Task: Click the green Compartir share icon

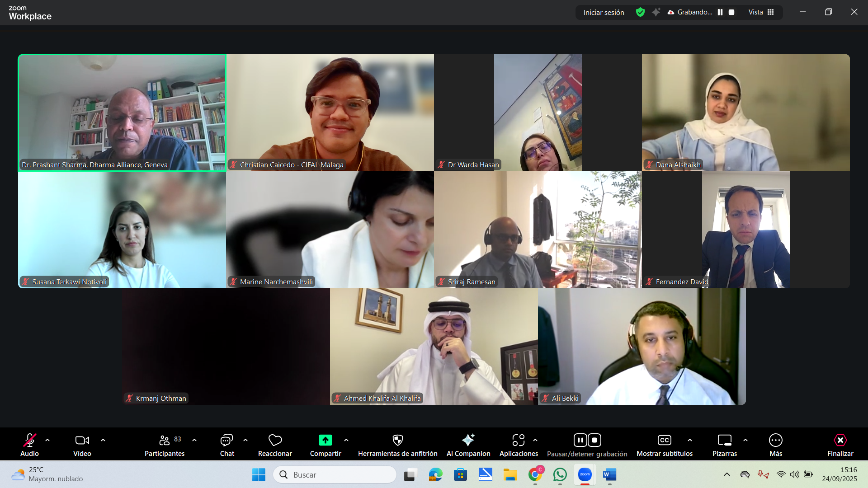Action: [325, 440]
